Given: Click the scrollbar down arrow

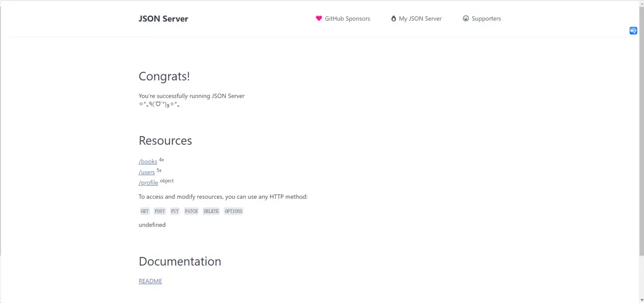Looking at the screenshot, I should pos(641,299).
